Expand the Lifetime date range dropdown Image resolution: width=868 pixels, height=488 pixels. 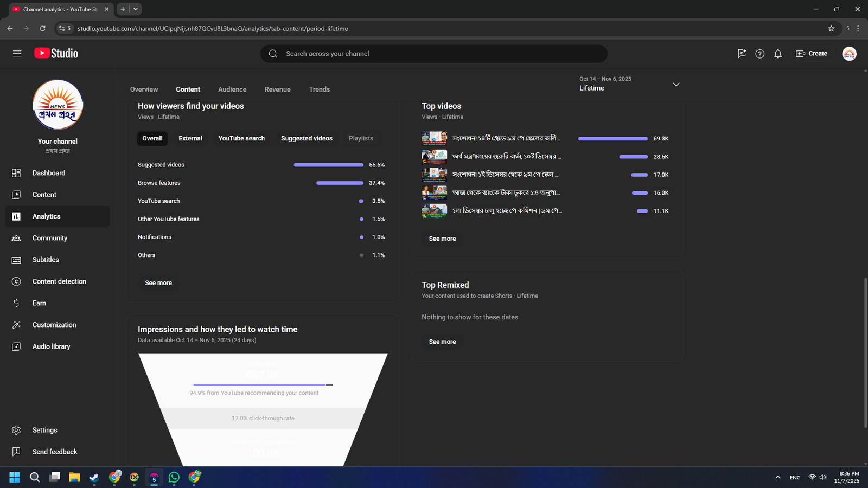tap(676, 85)
